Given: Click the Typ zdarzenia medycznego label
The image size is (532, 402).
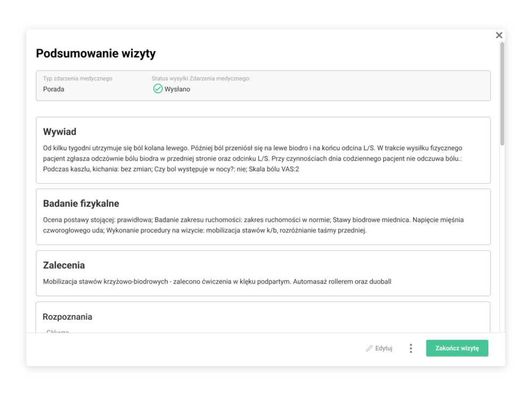Looking at the screenshot, I should (x=78, y=79).
